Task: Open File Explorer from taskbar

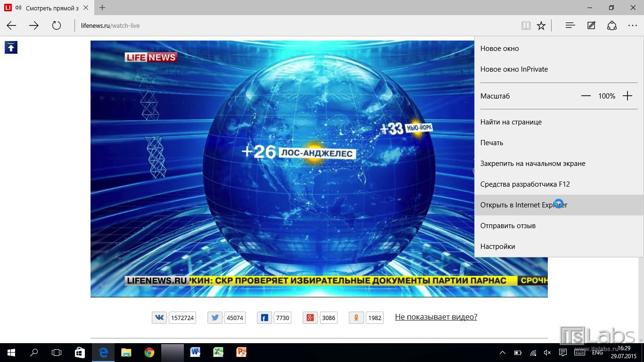Action: pos(126,352)
